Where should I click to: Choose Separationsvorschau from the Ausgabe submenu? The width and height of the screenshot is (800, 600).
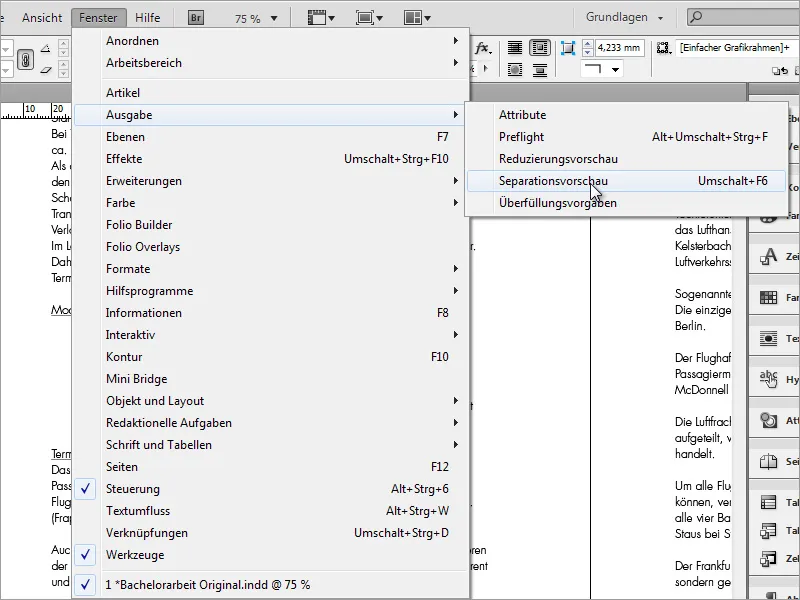click(626, 181)
